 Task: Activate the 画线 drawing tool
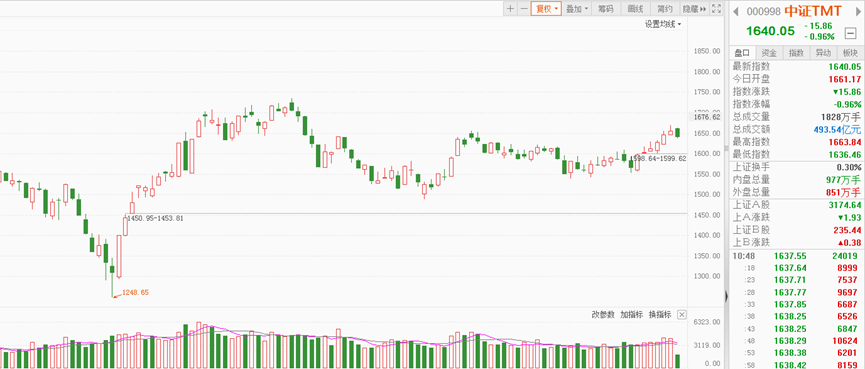coord(636,8)
